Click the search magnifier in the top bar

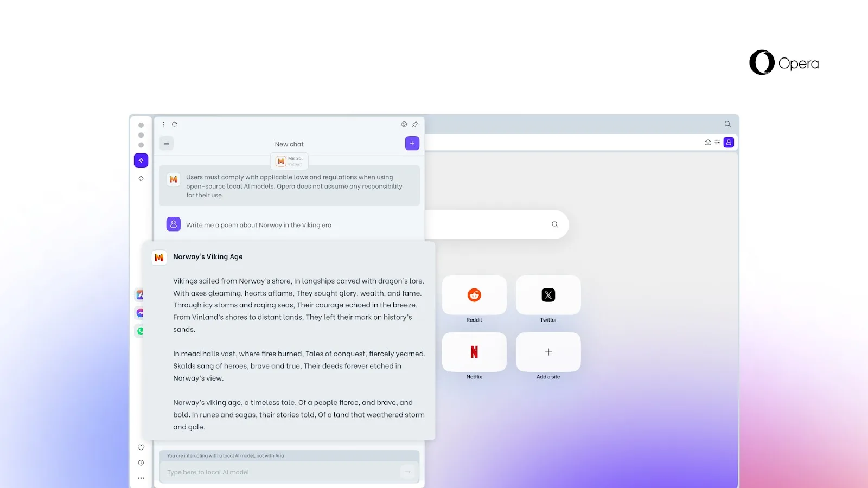pyautogui.click(x=727, y=124)
